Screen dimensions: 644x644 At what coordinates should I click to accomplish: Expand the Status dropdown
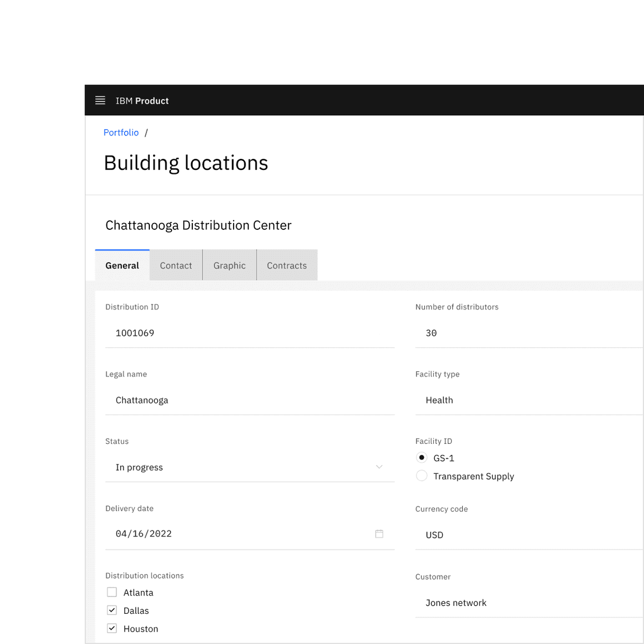click(379, 467)
